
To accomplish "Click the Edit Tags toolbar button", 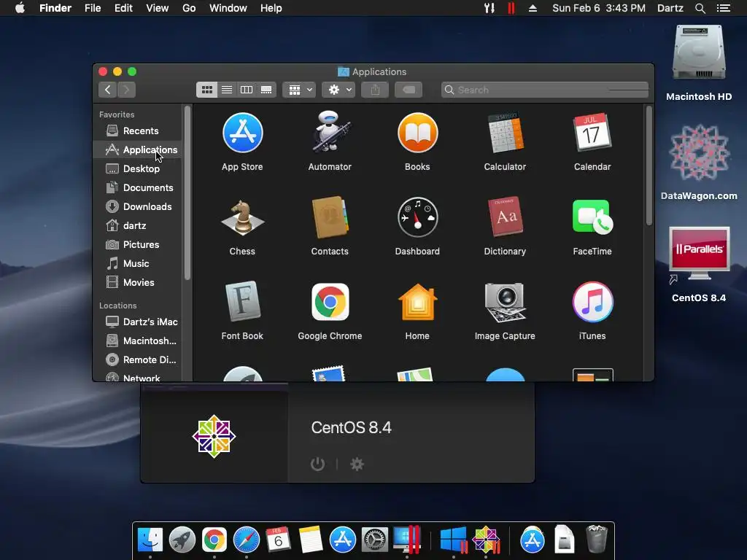I will (x=409, y=90).
